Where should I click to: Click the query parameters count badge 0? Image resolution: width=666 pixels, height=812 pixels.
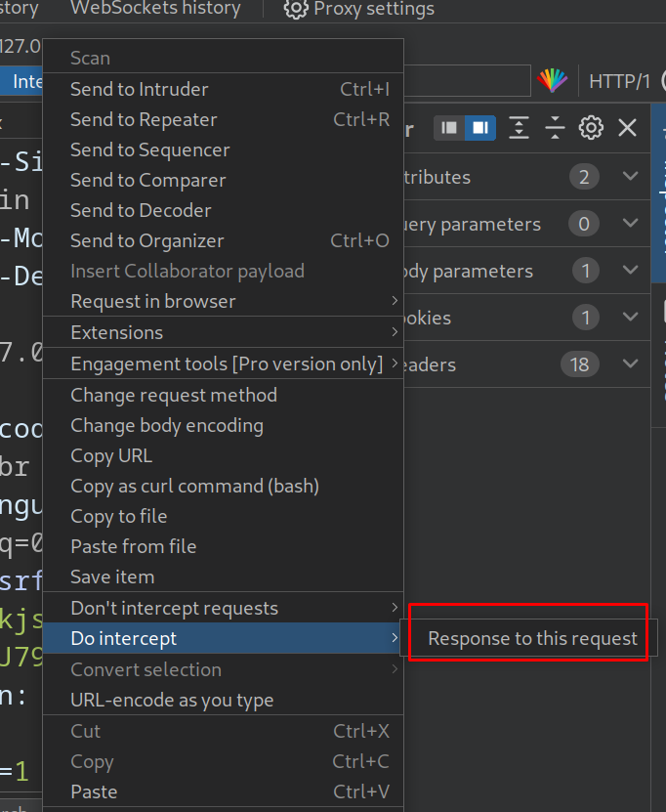pos(584,224)
